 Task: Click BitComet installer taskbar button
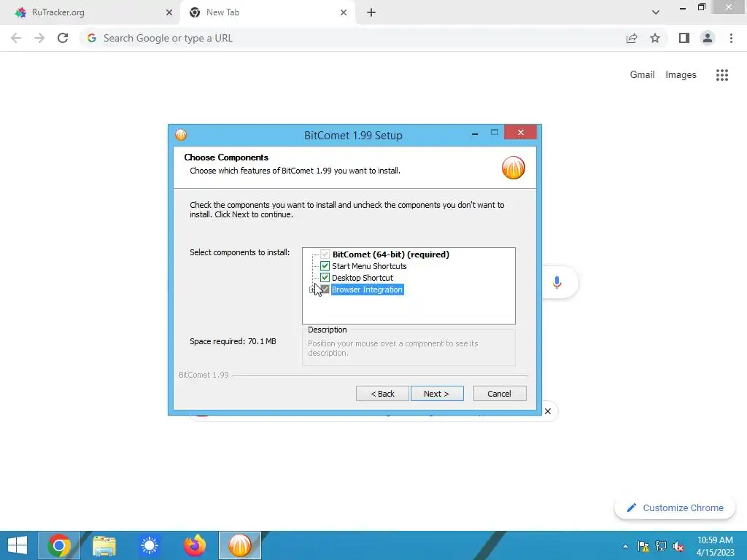click(239, 545)
